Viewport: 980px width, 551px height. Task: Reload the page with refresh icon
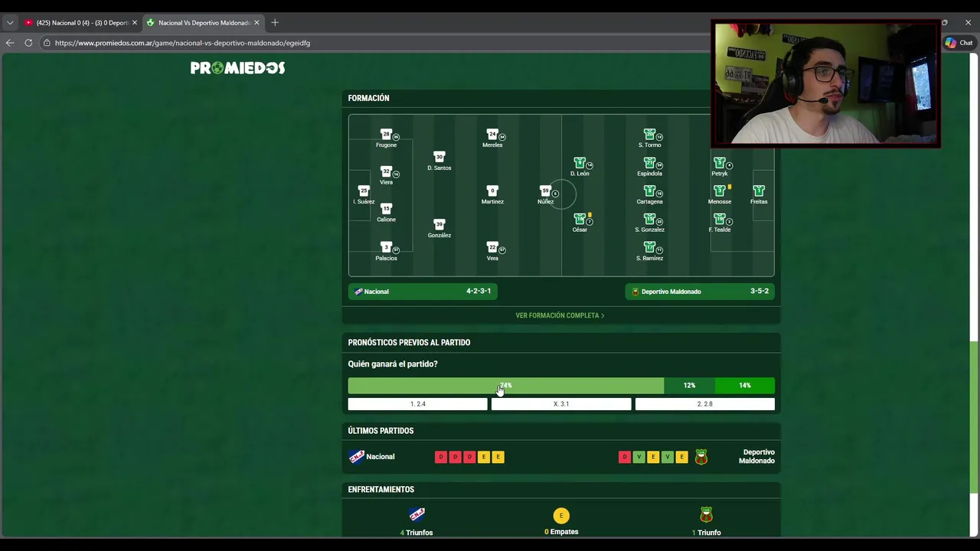(28, 43)
